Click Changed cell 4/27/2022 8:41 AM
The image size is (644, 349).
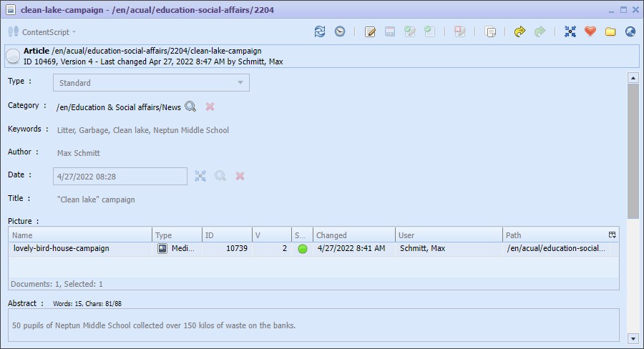point(351,248)
